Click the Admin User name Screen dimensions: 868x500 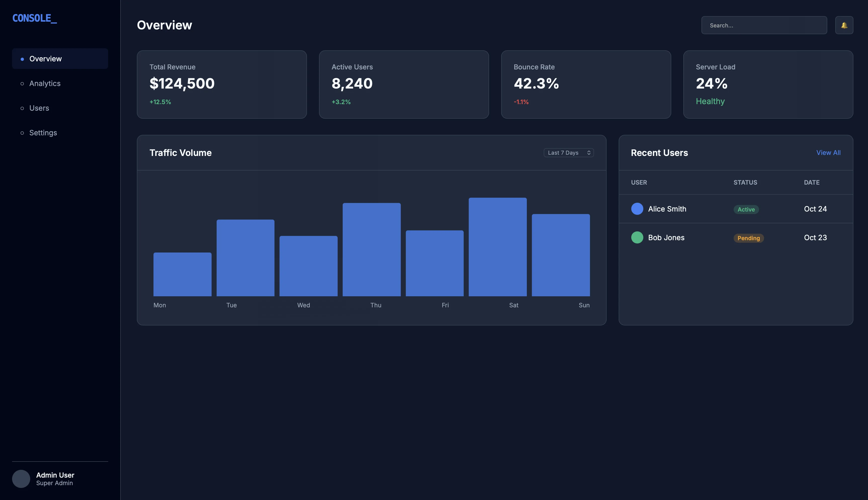(x=55, y=475)
